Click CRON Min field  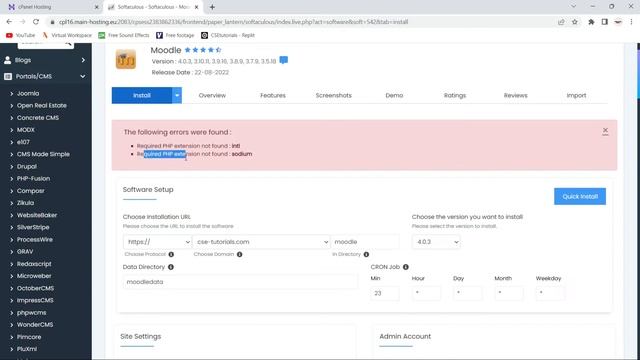click(385, 293)
